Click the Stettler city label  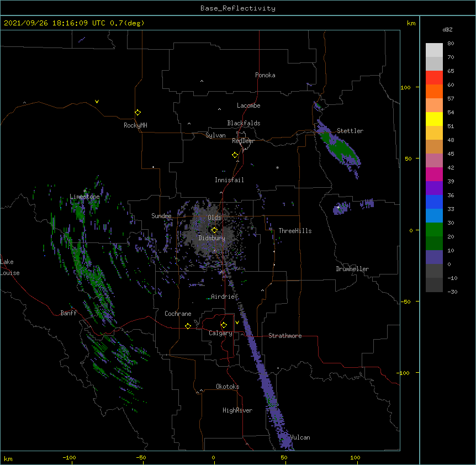point(350,131)
